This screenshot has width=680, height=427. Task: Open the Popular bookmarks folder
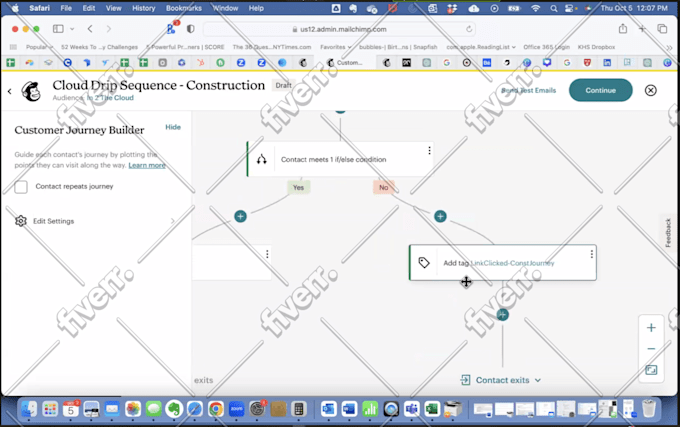point(39,47)
